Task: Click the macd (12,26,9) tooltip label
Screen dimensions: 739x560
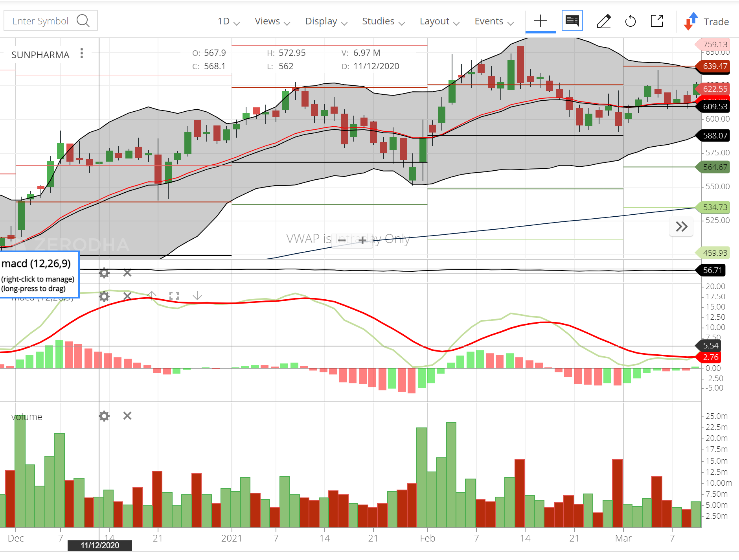Action: [36, 263]
